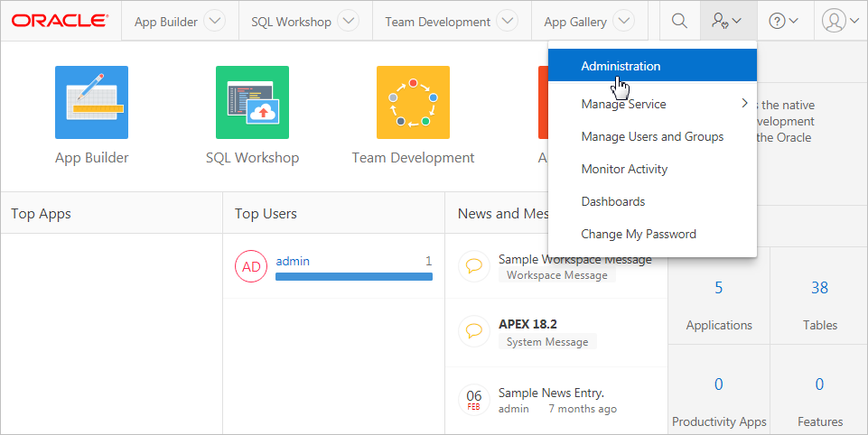868x435 pixels.
Task: Open the search magnifier icon
Action: pyautogui.click(x=679, y=21)
